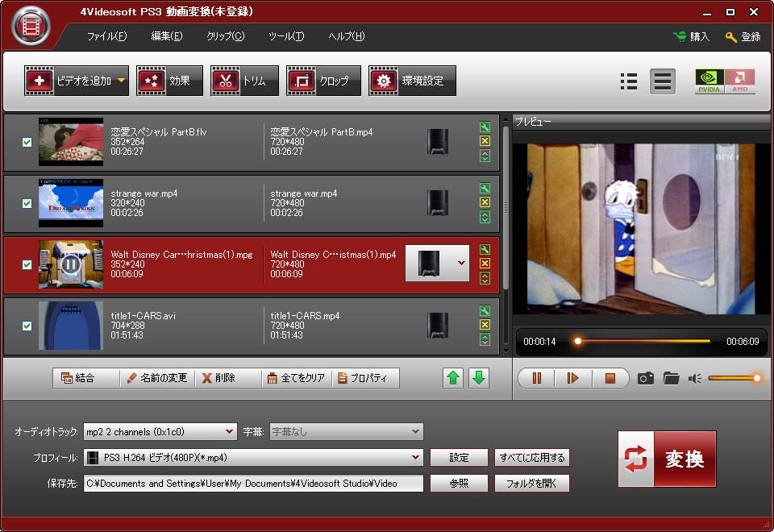Uncheck the strange war.mp4 checkbox
Screen dimensions: 774x532
point(27,203)
